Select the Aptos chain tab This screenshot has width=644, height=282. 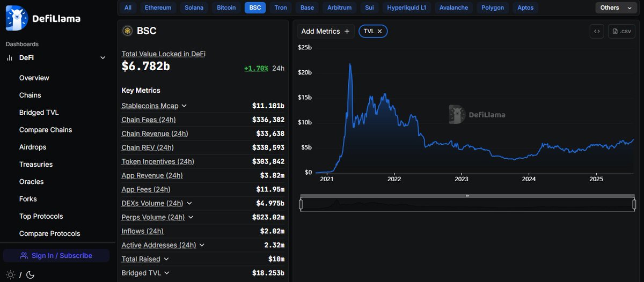click(526, 8)
